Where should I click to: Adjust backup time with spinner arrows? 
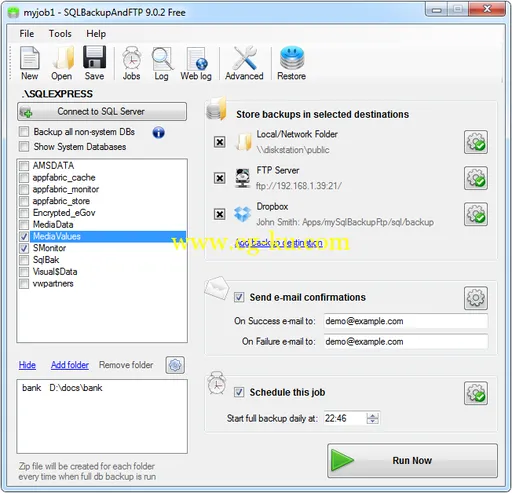[372, 418]
